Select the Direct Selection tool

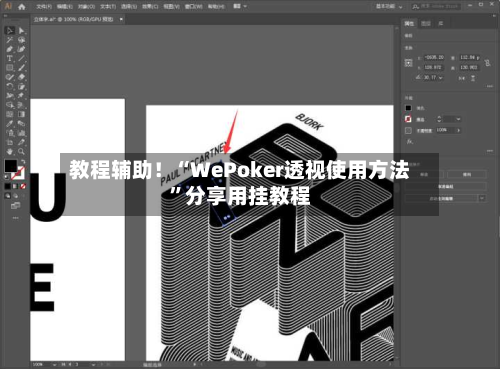(21, 31)
